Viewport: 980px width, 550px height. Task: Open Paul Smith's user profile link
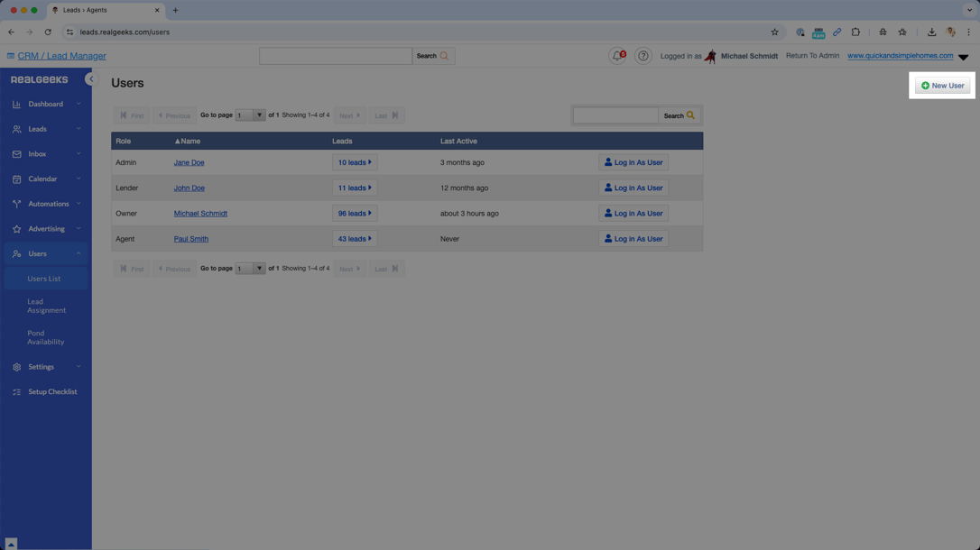pos(190,239)
